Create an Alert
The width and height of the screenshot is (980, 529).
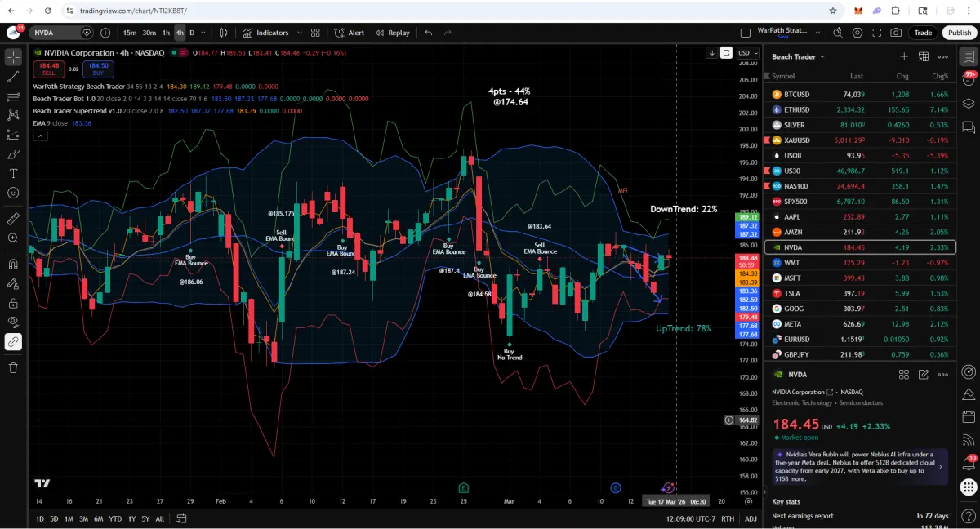tap(350, 33)
